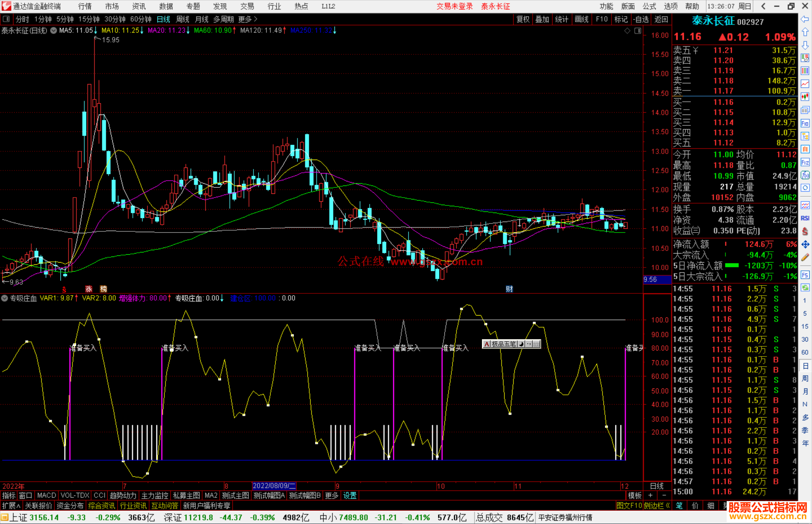This screenshot has height=524, width=812.
Task: Click the 2022/08/09 date marker on timeline
Action: (274, 486)
